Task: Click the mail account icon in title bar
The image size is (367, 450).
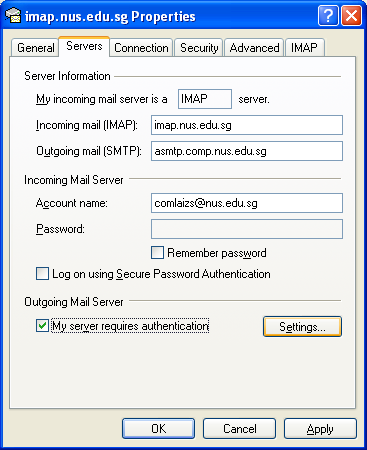Action: (13, 16)
